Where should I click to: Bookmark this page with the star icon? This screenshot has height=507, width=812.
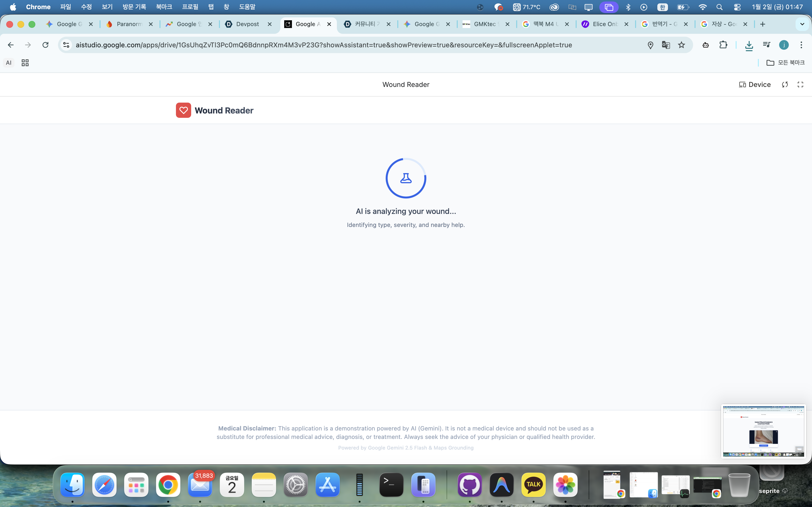[681, 45]
